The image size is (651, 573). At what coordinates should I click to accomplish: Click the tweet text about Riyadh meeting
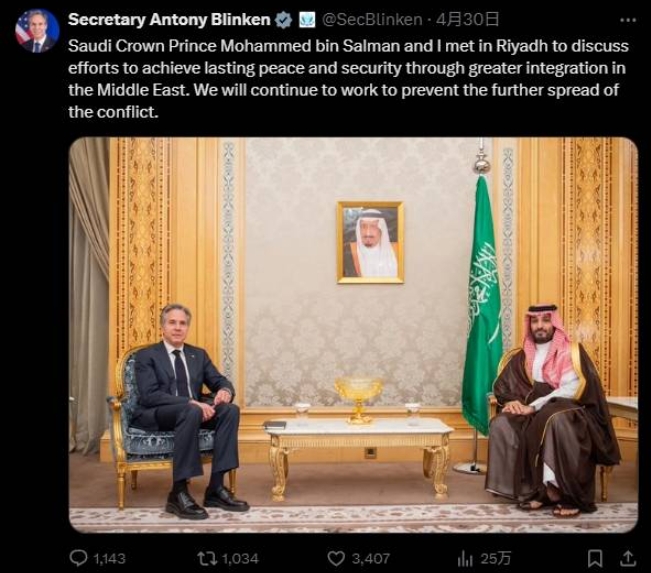pyautogui.click(x=340, y=78)
